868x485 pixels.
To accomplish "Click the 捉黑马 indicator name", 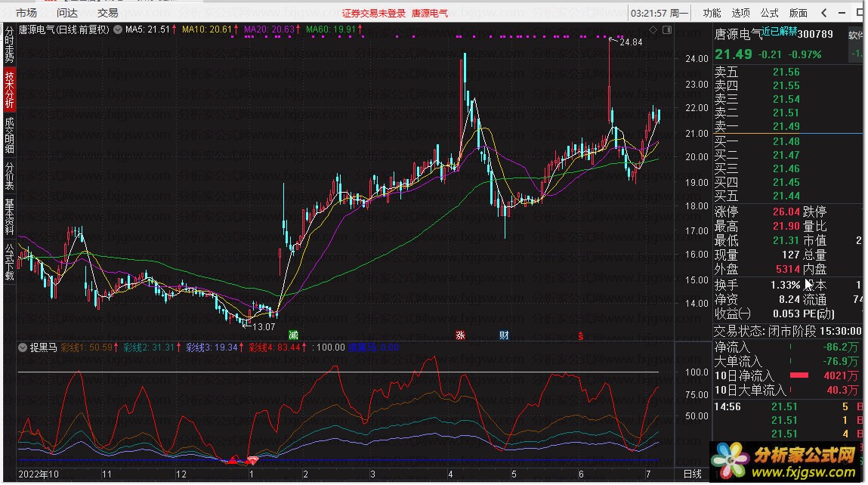I will (43, 348).
